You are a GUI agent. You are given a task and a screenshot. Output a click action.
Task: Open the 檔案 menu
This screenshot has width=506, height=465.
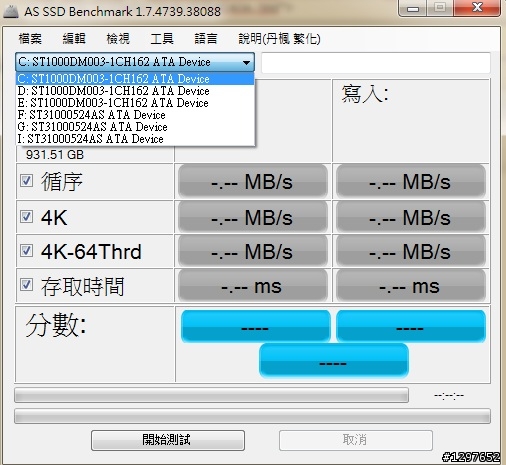click(x=30, y=39)
